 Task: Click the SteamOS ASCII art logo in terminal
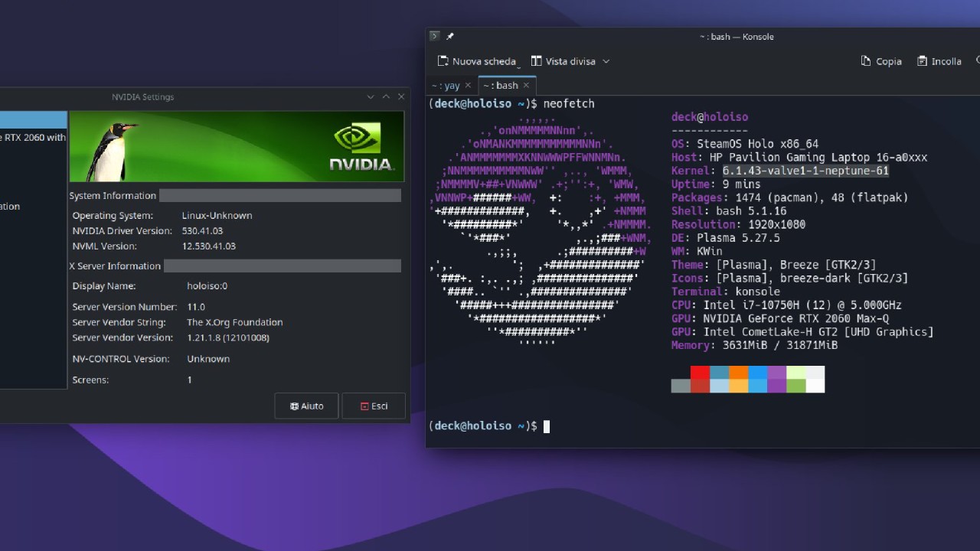pyautogui.click(x=541, y=230)
